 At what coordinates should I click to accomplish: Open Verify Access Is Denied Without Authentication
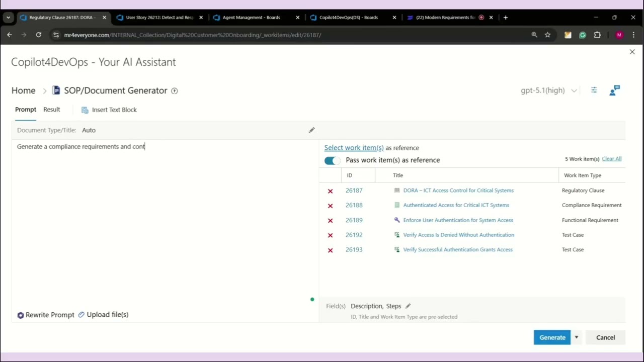[x=459, y=235]
